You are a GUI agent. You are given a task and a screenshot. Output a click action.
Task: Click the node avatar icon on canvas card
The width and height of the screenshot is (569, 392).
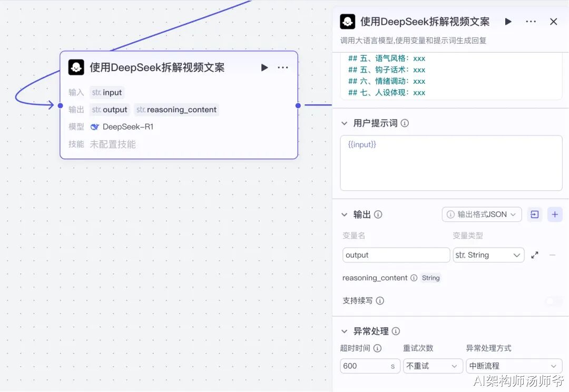coord(76,67)
